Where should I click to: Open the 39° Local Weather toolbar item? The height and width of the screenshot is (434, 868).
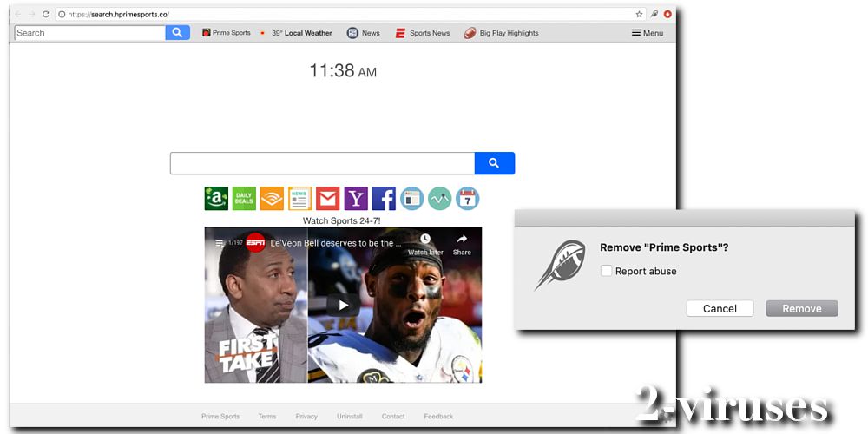point(296,33)
